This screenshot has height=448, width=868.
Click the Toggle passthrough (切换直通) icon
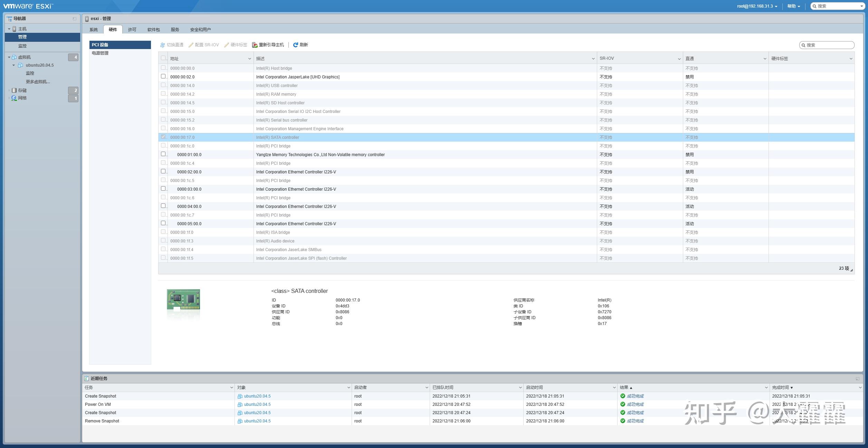[162, 45]
